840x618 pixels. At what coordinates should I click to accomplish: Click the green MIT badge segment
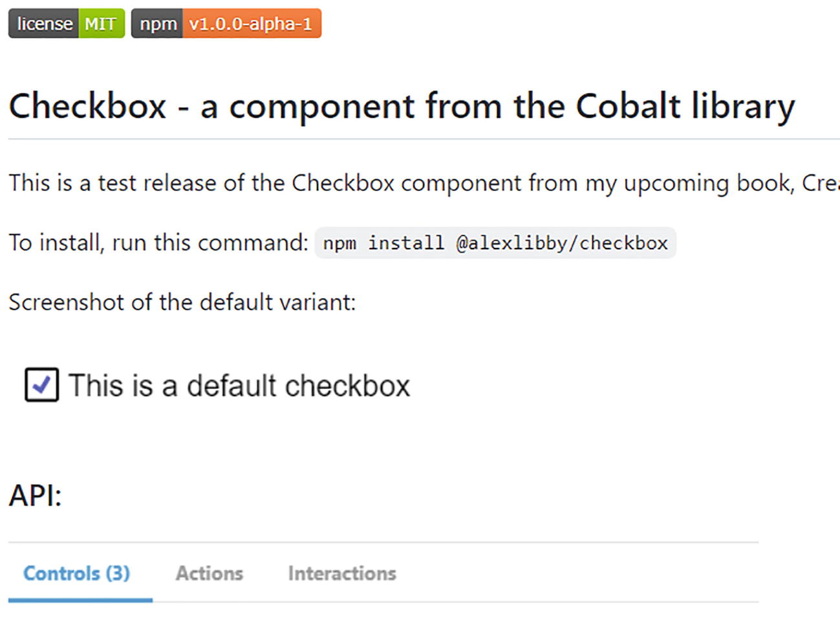(101, 24)
